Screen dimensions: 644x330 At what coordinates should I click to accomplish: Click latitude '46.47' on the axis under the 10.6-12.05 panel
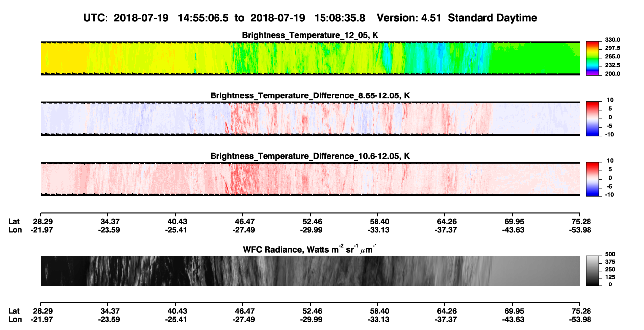[x=244, y=222]
